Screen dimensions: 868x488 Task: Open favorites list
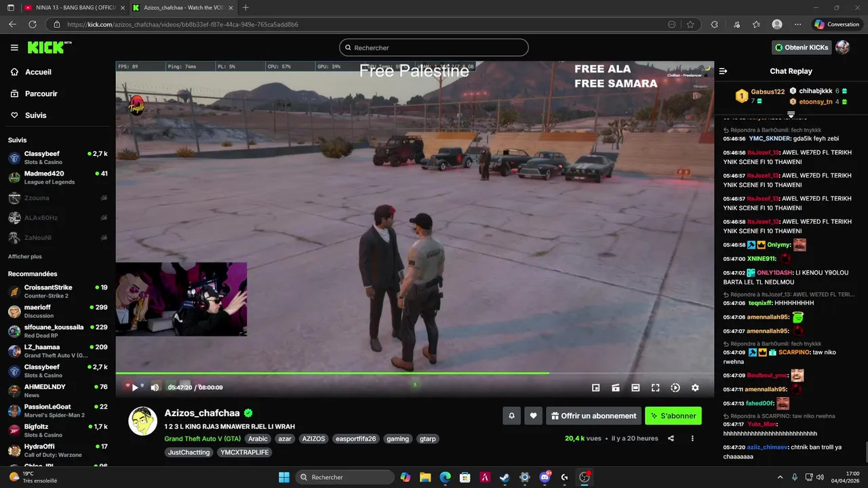point(756,24)
